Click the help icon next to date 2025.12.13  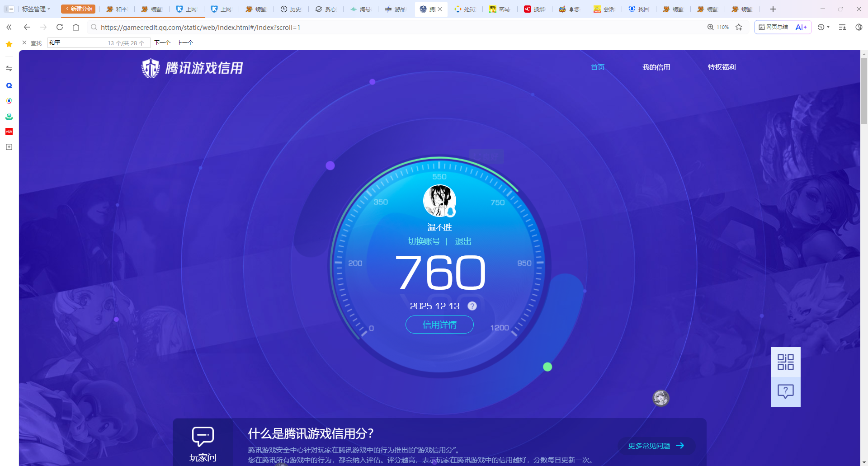coord(472,306)
